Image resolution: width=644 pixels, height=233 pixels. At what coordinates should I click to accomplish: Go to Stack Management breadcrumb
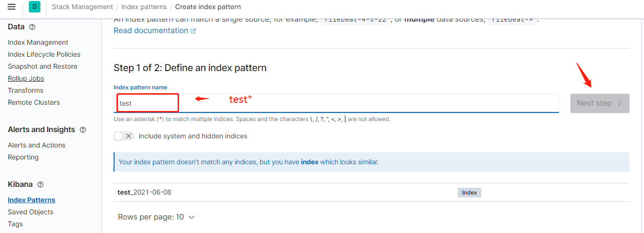click(x=82, y=7)
